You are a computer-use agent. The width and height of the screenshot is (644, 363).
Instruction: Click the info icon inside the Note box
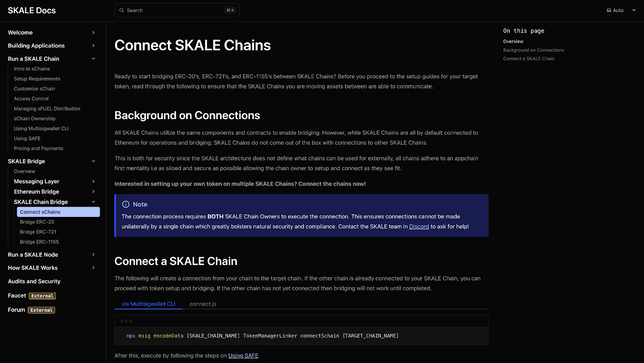coord(127,204)
